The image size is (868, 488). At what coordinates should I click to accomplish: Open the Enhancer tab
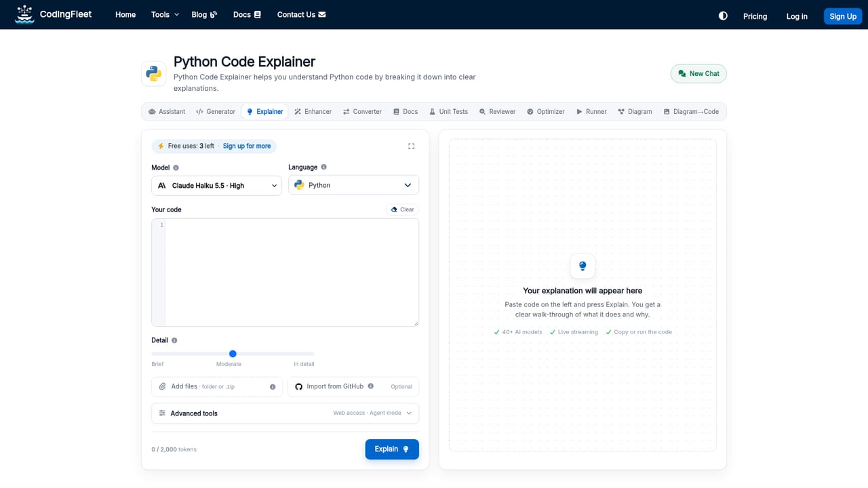pyautogui.click(x=313, y=112)
